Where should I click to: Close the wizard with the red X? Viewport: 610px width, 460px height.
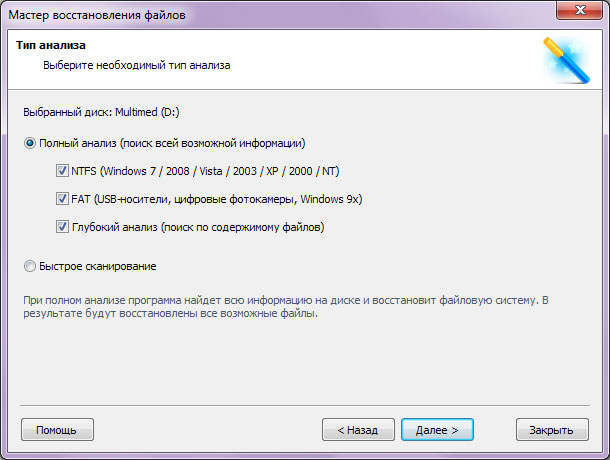coord(580,10)
